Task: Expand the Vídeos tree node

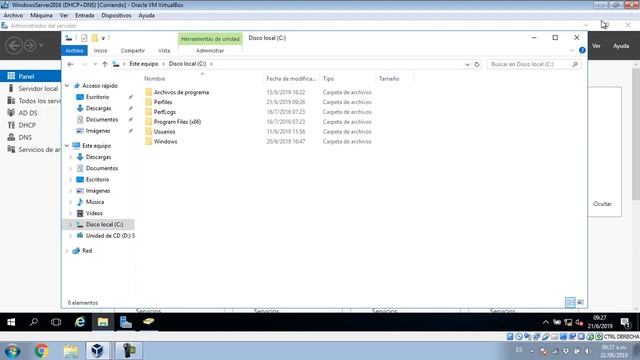Action: coord(71,213)
